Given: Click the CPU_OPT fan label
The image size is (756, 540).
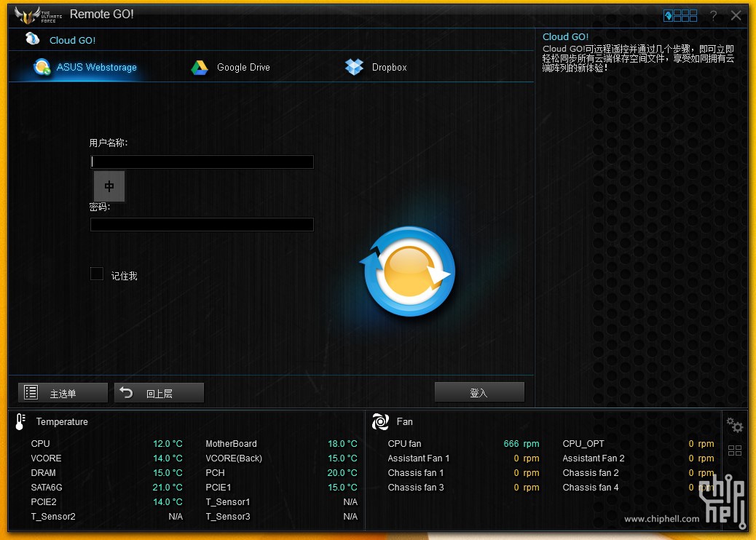Looking at the screenshot, I should point(583,444).
